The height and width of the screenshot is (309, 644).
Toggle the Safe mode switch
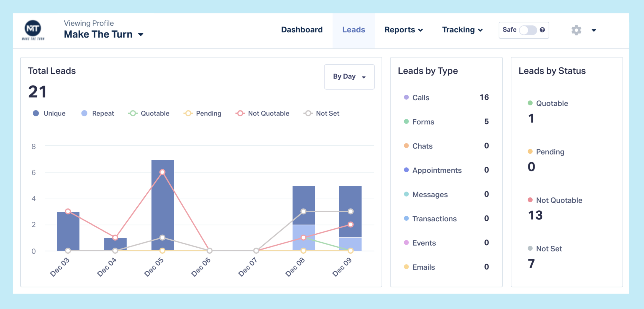click(x=528, y=30)
